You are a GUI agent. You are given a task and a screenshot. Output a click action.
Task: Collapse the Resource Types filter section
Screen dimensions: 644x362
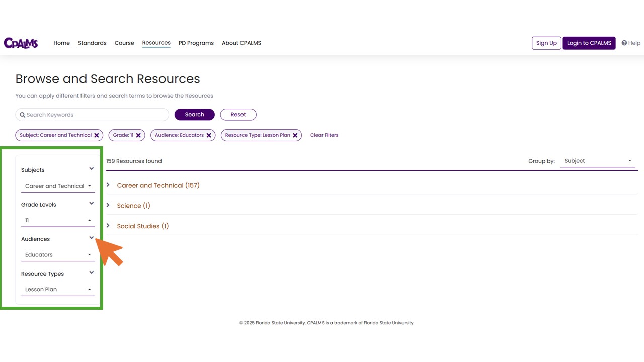[x=91, y=273]
